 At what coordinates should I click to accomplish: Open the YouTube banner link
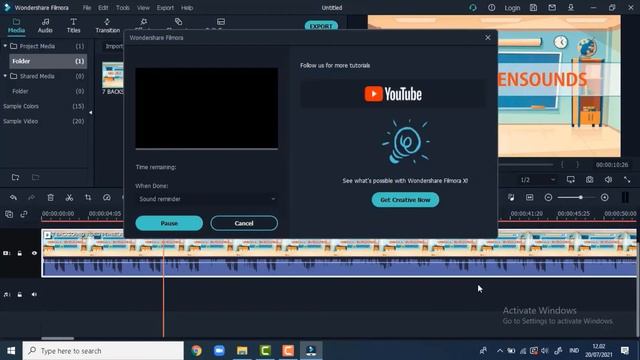point(393,94)
